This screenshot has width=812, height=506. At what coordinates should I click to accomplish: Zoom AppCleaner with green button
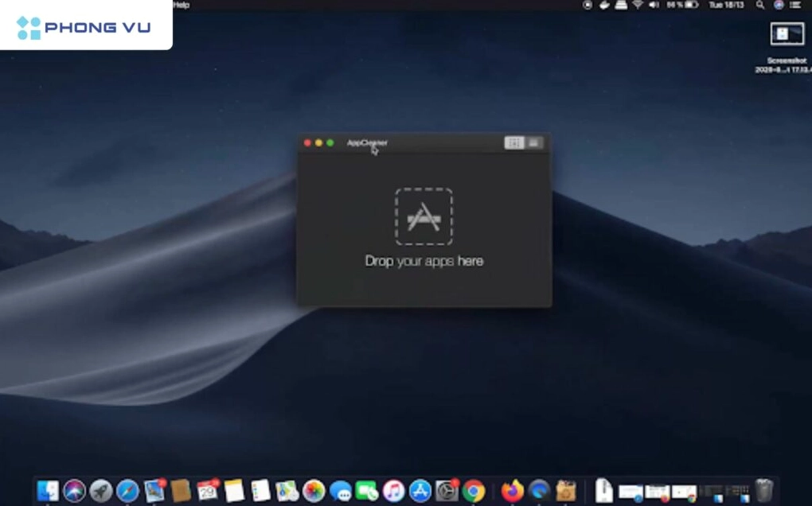coord(330,142)
